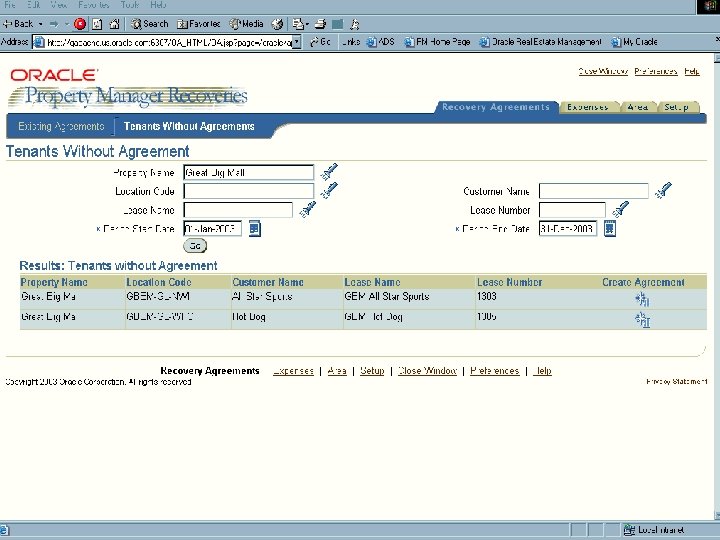
Task: Open the Tools menu
Action: tap(129, 5)
